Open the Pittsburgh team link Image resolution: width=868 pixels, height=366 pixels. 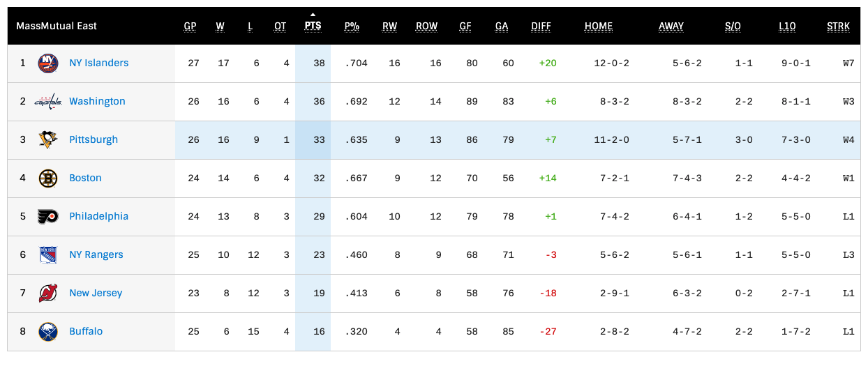coord(93,140)
